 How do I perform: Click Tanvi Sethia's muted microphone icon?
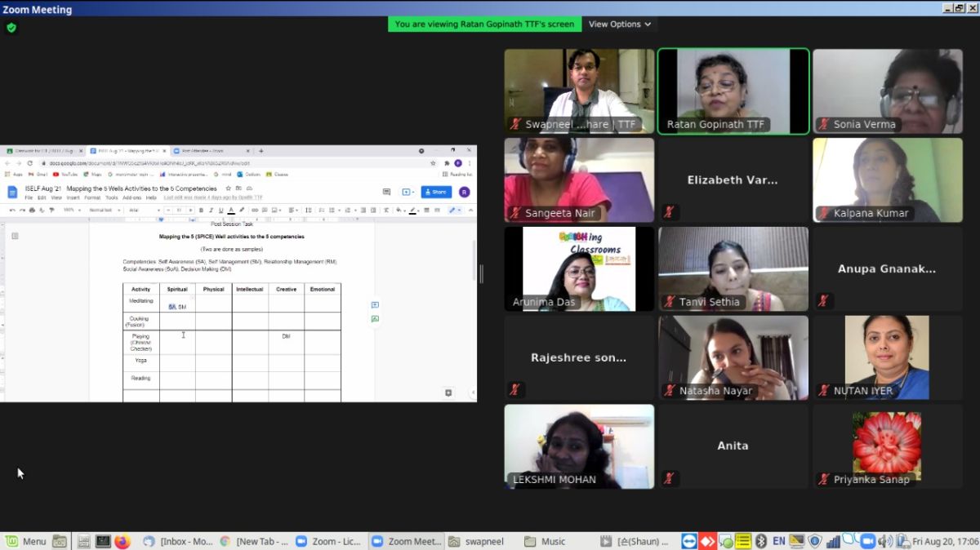click(x=669, y=302)
